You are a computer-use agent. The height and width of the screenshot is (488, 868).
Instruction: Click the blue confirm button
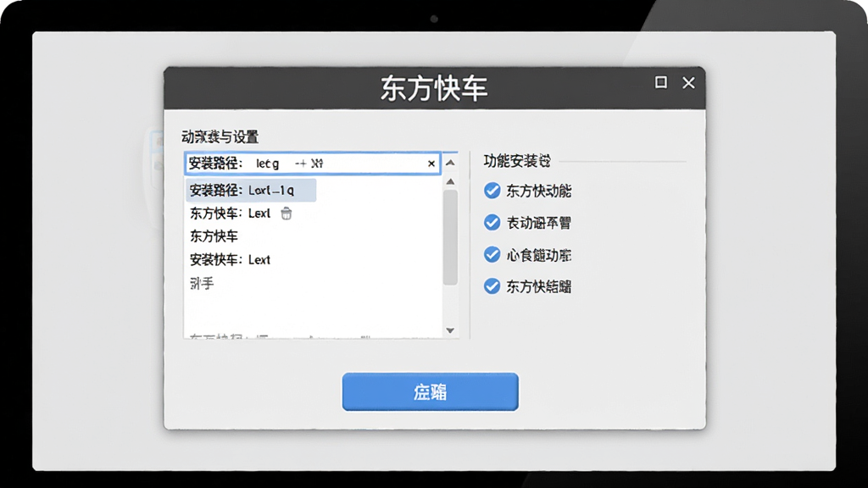click(x=430, y=391)
